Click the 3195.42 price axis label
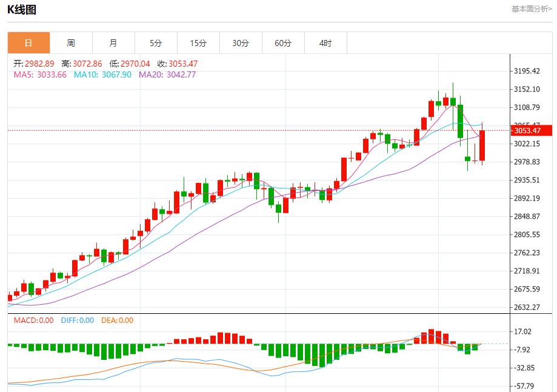 526,71
